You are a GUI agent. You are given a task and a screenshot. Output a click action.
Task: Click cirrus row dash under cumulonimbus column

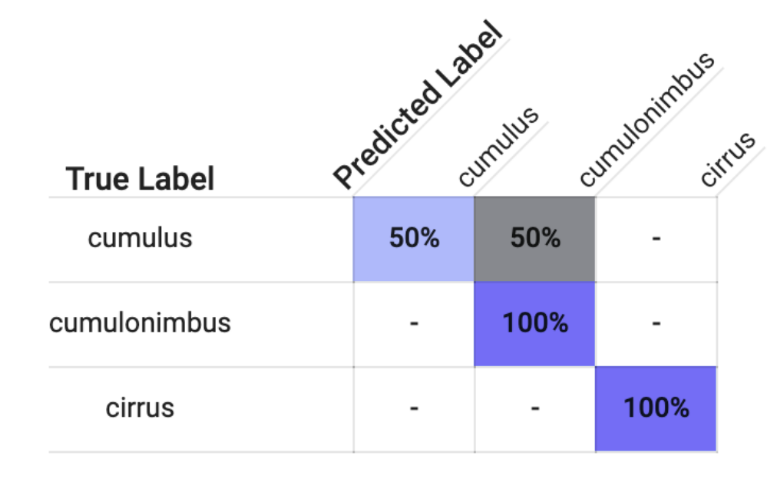coord(535,408)
